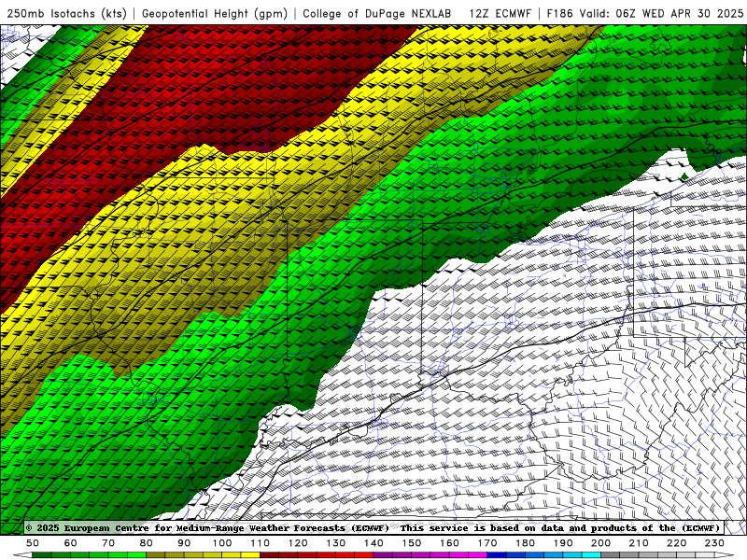
Task: Click the 160 label on the color scale
Action: tap(449, 543)
